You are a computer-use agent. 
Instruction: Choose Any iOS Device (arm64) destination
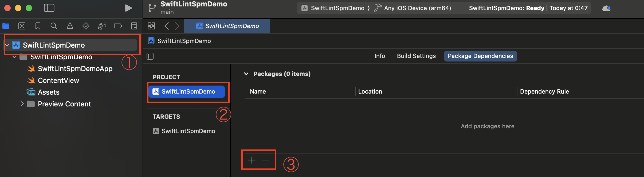413,8
